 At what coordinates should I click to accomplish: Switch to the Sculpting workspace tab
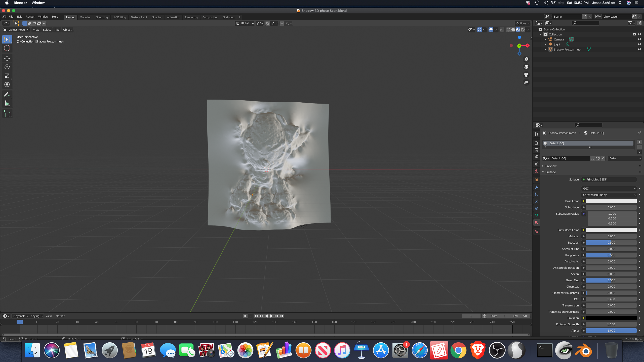(102, 17)
